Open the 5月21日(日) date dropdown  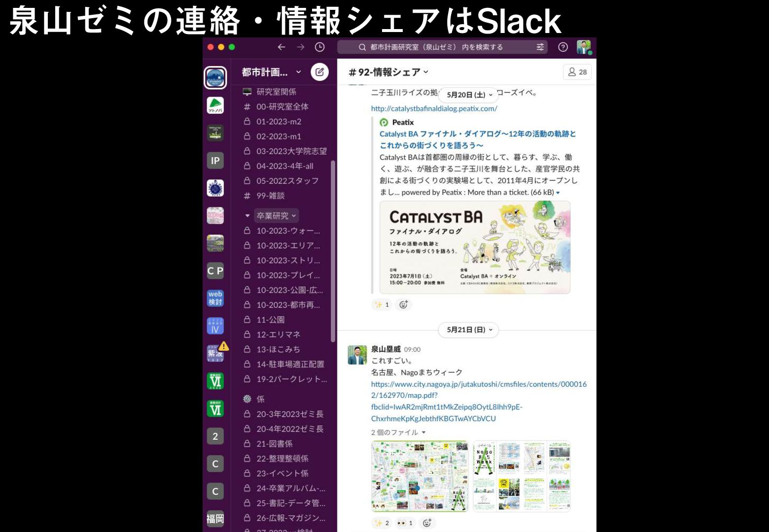pyautogui.click(x=469, y=330)
